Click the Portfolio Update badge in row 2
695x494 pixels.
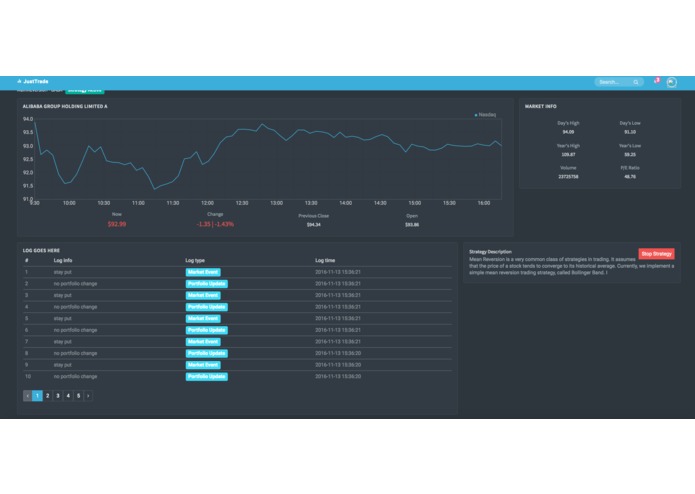click(x=207, y=284)
